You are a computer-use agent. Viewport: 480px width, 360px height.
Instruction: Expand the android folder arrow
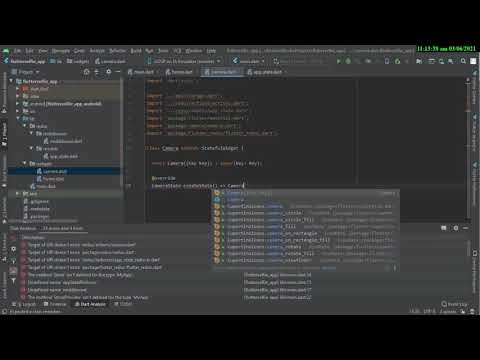(x=18, y=104)
